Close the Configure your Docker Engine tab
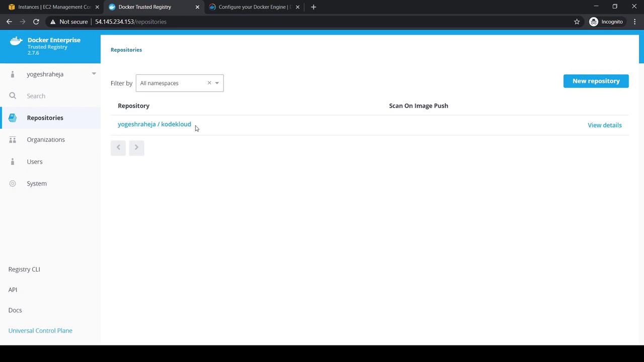This screenshot has width=644, height=362. [297, 7]
